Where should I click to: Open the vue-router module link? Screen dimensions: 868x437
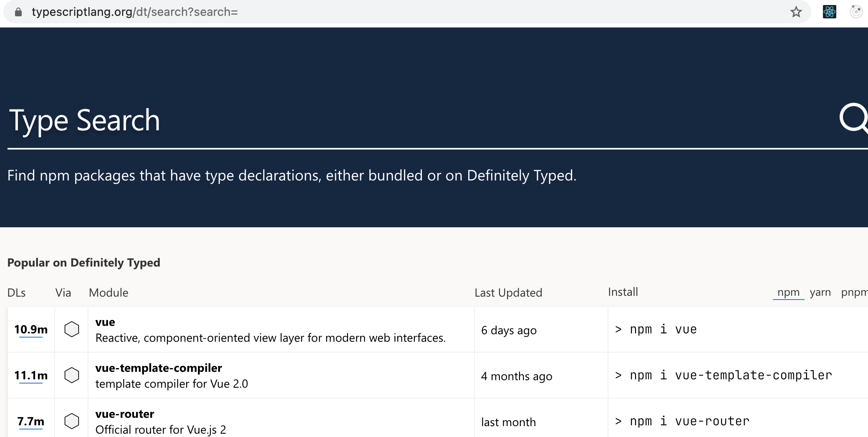125,414
